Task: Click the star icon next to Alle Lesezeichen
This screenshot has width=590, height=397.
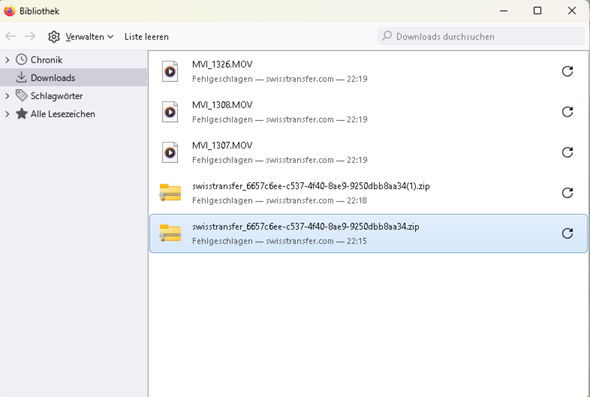Action: 21,114
